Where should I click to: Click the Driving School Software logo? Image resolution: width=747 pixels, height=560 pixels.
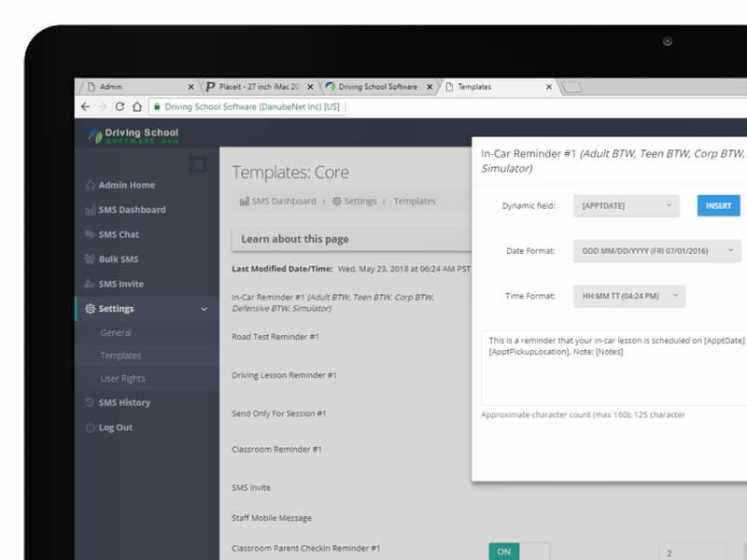pyautogui.click(x=134, y=135)
